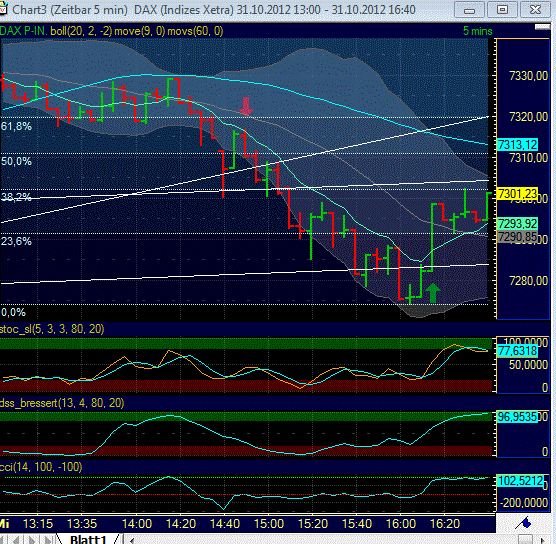Click the '50,0%' Fibonacci level label
Screen dimensions: 556x544
click(16, 161)
